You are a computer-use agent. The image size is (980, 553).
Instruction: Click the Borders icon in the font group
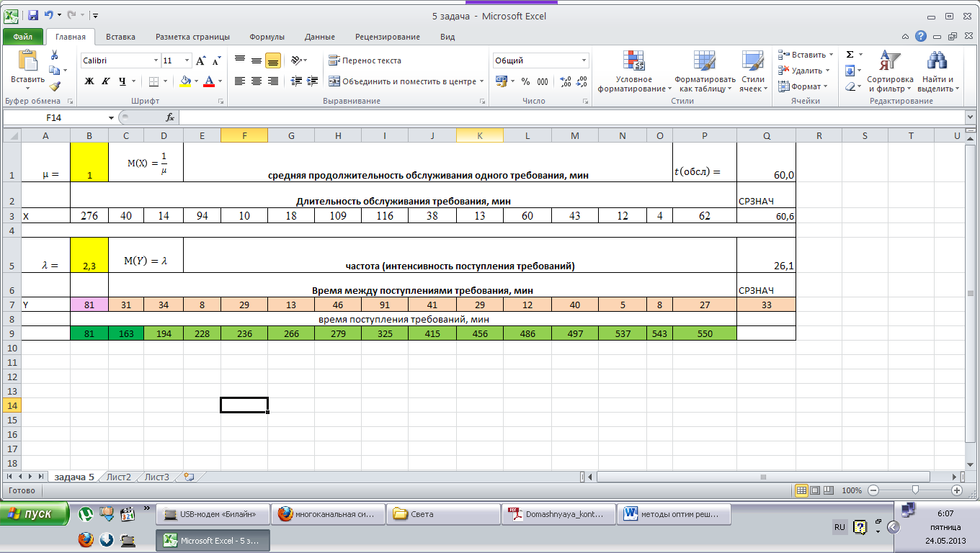click(x=153, y=81)
